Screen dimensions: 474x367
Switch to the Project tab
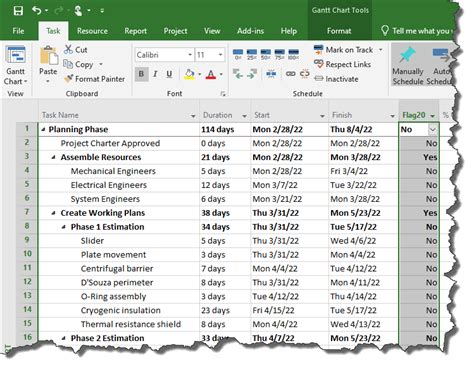[x=175, y=31]
